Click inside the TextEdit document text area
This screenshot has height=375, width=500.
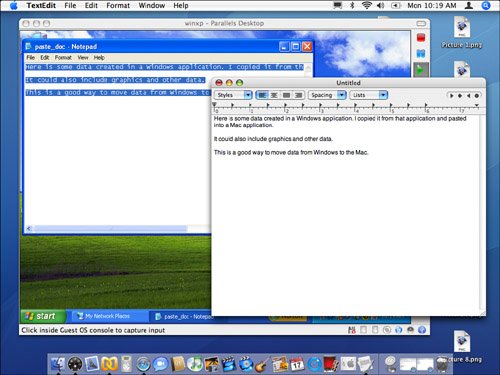(346, 215)
